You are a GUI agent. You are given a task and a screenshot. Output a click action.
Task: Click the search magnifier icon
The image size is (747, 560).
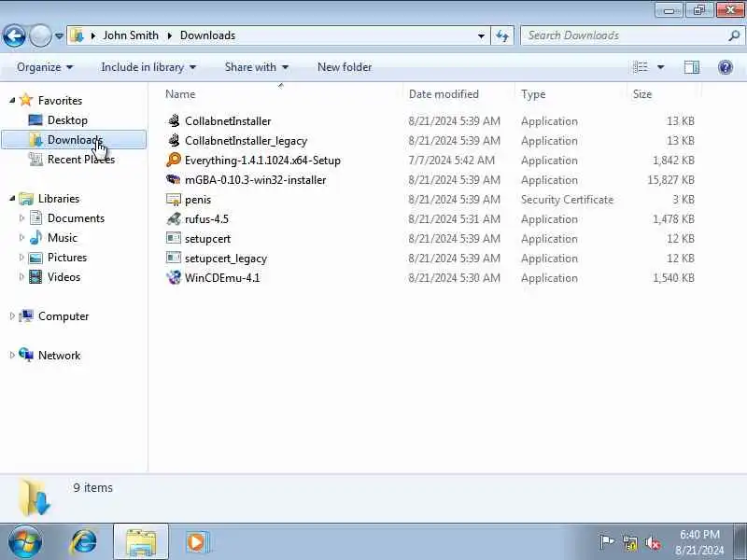pos(734,35)
